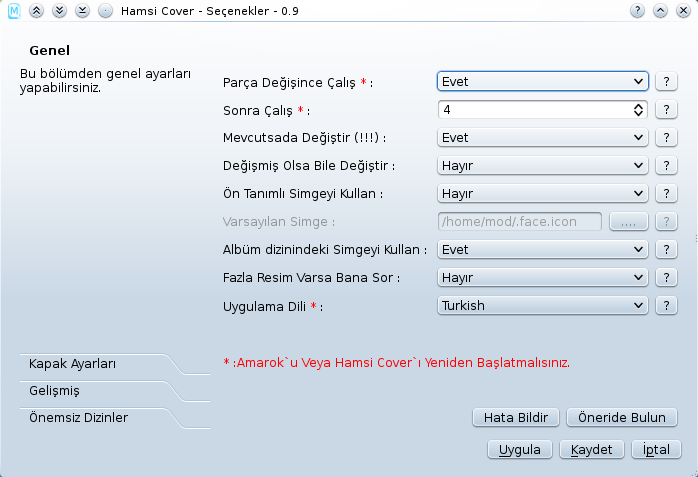
Task: Open the Ön Tanımlı Simgeyi Kullan dropdown
Action: tap(543, 194)
